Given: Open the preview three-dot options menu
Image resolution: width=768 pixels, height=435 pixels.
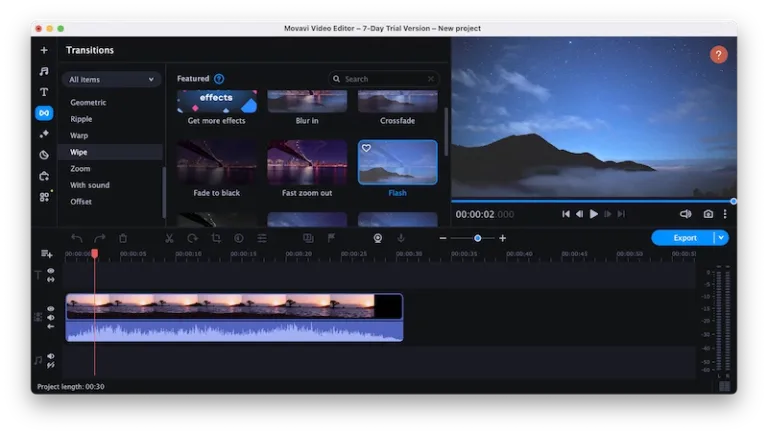Looking at the screenshot, I should [725, 214].
